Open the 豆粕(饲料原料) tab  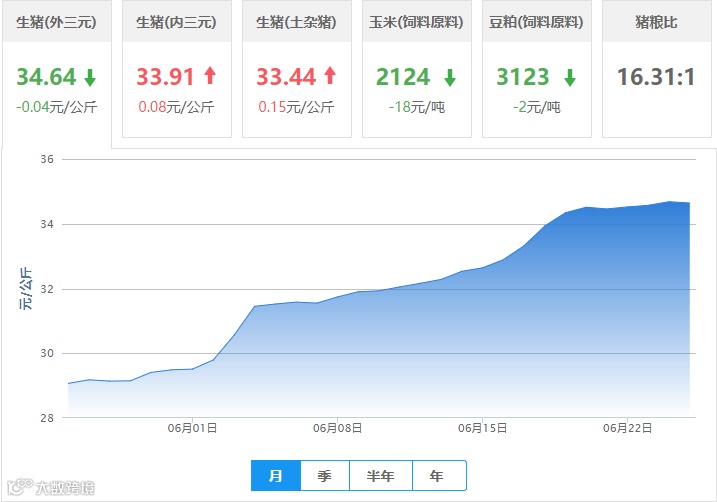click(536, 69)
